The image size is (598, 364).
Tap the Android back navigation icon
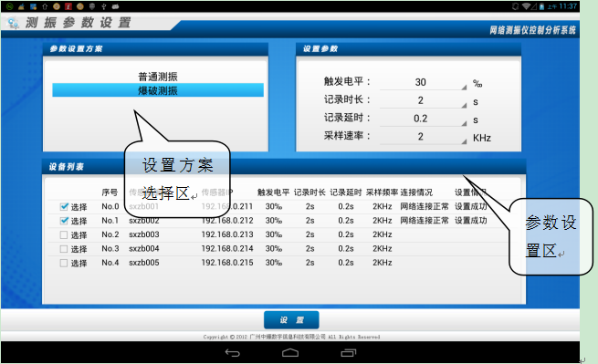click(x=232, y=353)
